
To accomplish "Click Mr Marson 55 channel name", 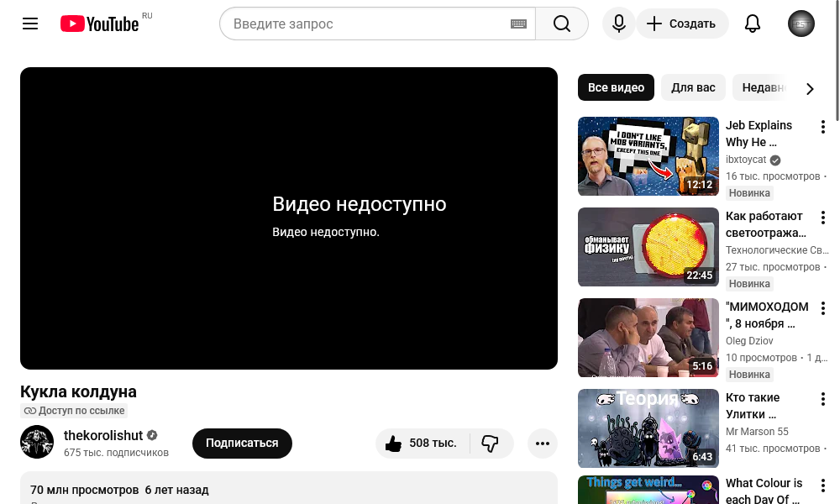I will click(757, 431).
